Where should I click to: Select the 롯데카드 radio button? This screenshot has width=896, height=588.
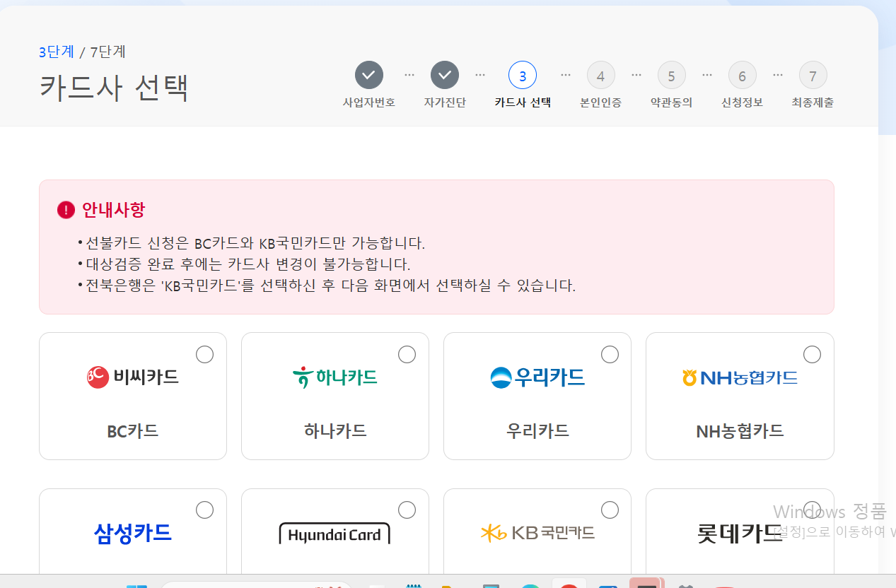(812, 510)
